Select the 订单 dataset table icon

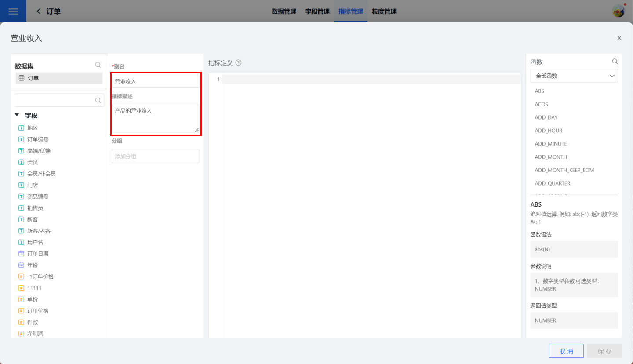coord(22,78)
